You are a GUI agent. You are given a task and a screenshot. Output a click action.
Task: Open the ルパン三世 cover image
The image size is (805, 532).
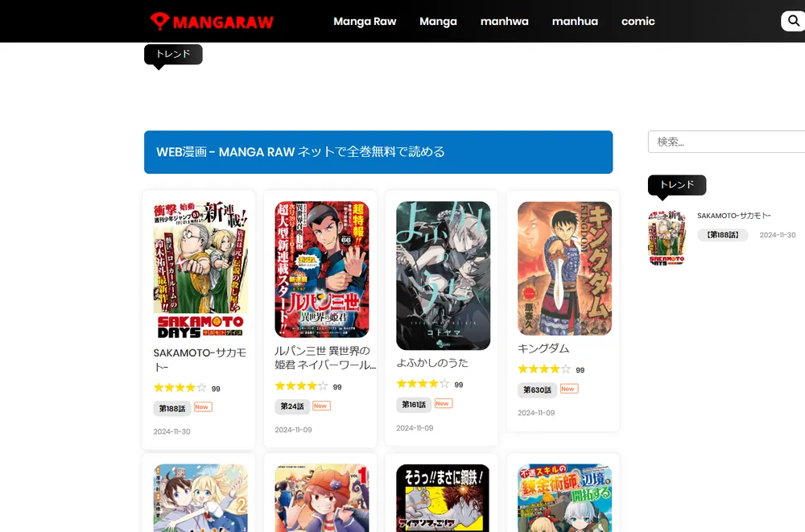pyautogui.click(x=321, y=269)
